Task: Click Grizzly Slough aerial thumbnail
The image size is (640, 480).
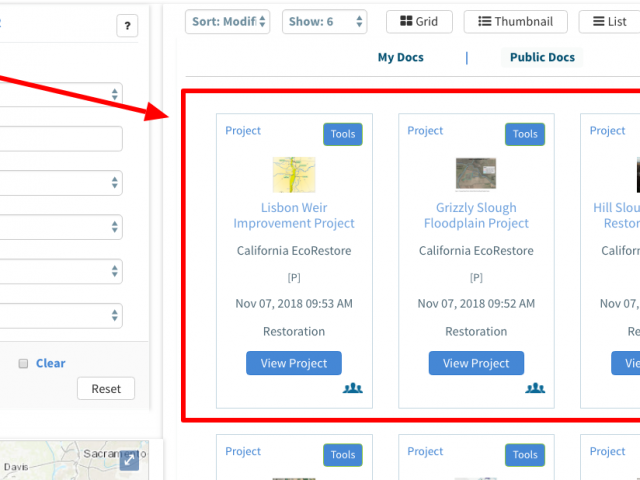Action: [476, 174]
